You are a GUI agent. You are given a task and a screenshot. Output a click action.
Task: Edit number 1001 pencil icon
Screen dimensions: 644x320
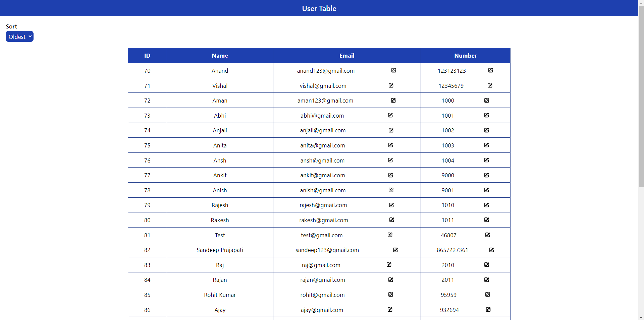pyautogui.click(x=487, y=115)
